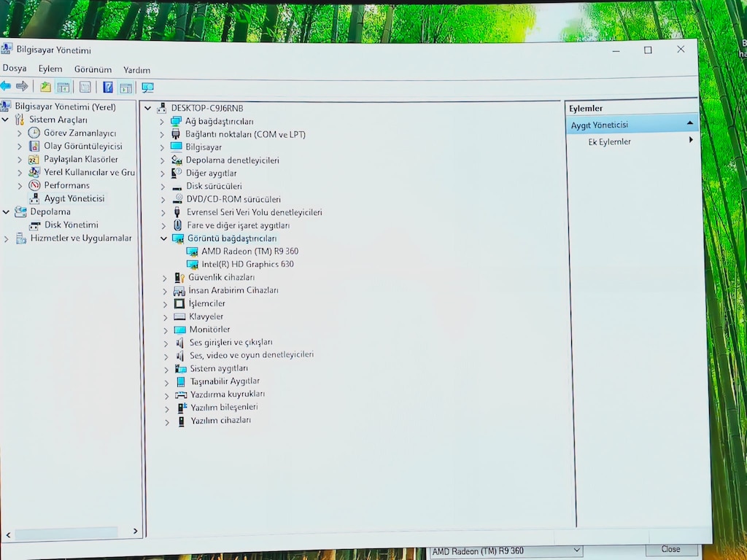Collapse the DESKTOP-C9J6RNB root node

click(x=147, y=108)
